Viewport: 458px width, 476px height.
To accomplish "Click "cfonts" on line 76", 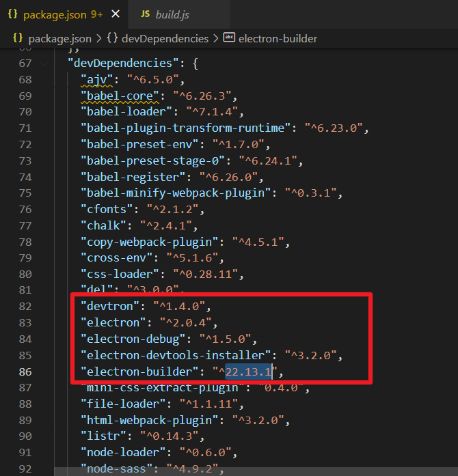I will point(107,210).
